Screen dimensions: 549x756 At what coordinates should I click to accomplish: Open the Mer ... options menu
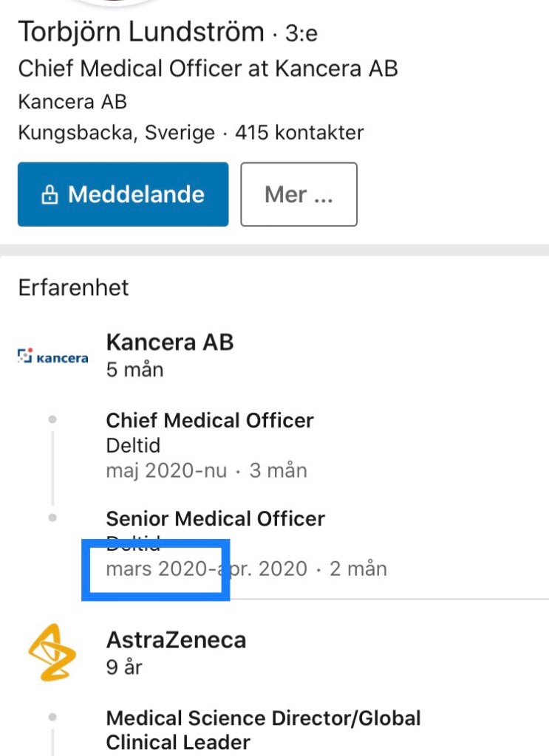(x=299, y=194)
